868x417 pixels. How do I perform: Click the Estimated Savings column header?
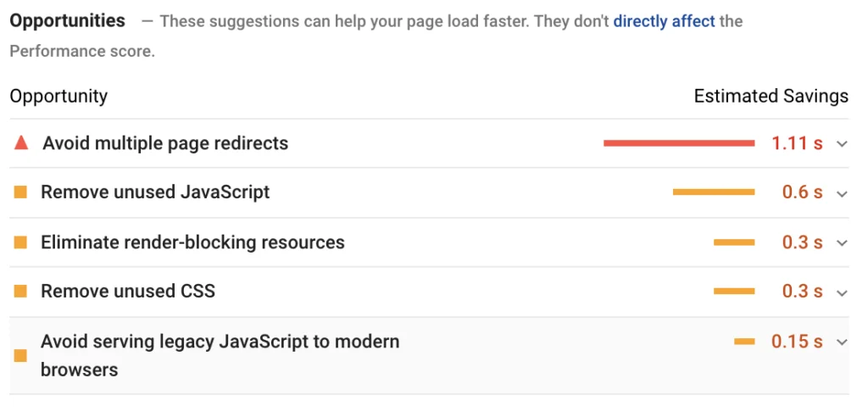pyautogui.click(x=771, y=96)
